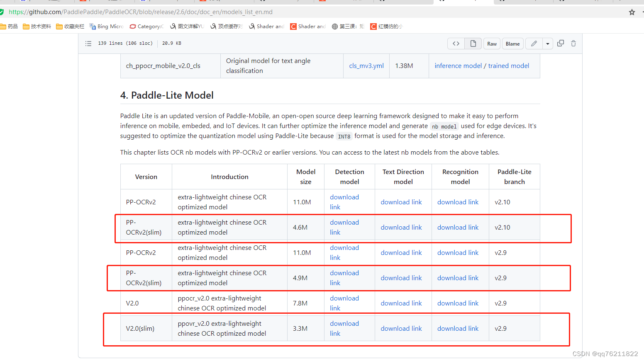Switch to rendered file view icon

(x=473, y=44)
